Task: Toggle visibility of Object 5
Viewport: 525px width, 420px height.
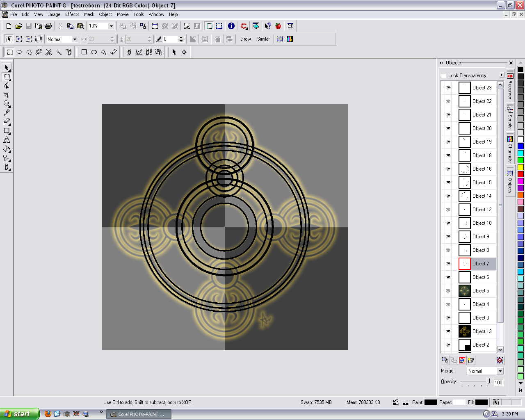Action: coord(448,291)
